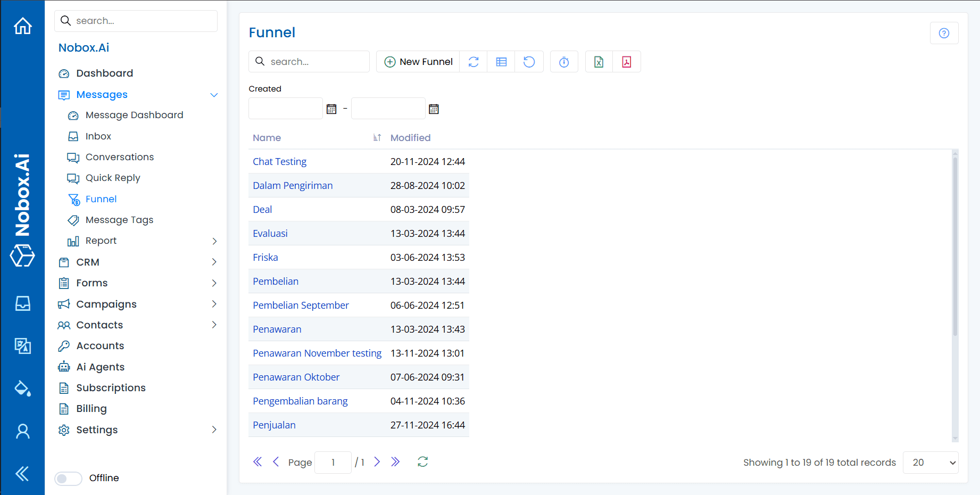This screenshot has height=495, width=980.
Task: Toggle the Name column sort arrows
Action: click(x=377, y=137)
